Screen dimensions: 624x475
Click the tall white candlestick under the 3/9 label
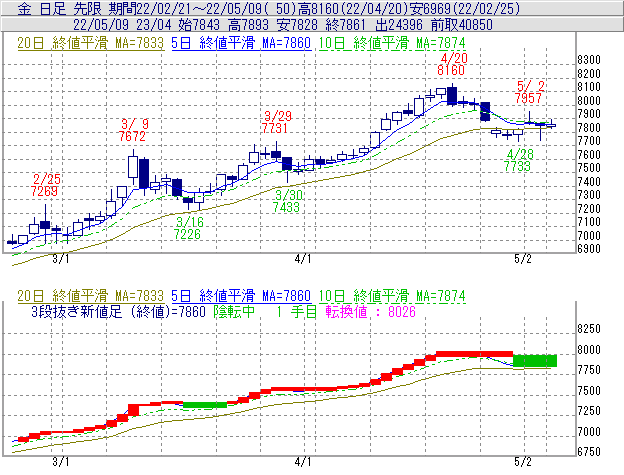point(133,167)
